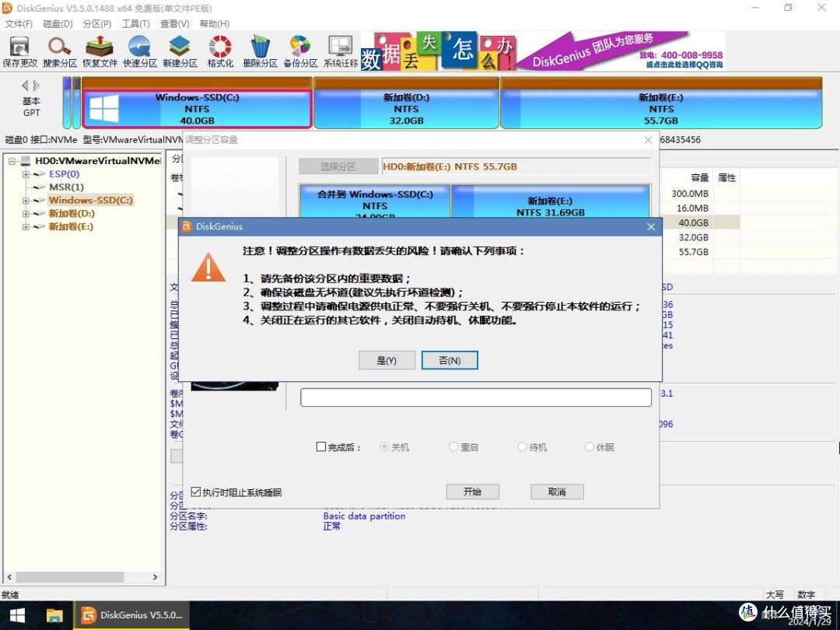Click the 16.0MB capacity cell

click(692, 208)
